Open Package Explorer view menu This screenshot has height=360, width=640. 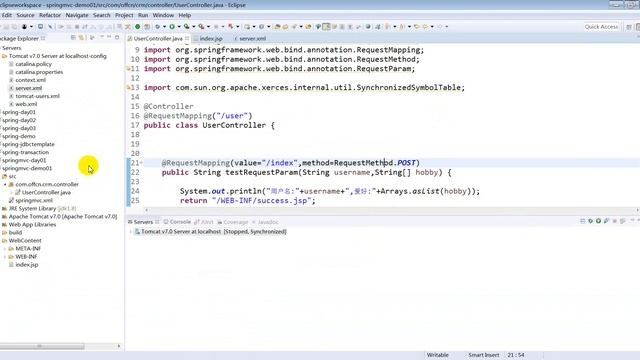point(101,38)
